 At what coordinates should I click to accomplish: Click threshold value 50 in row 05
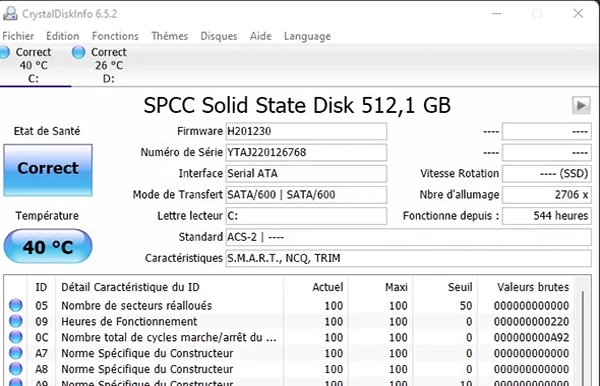[466, 306]
